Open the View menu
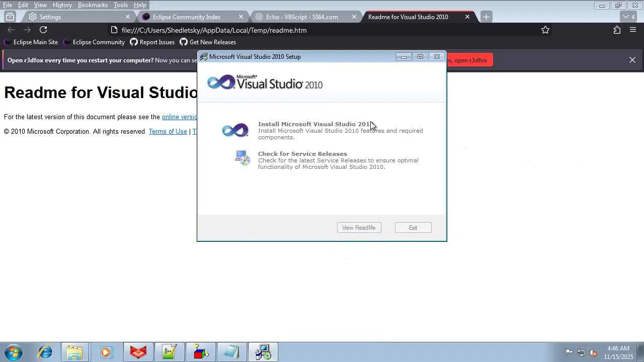The image size is (644, 362). [40, 5]
